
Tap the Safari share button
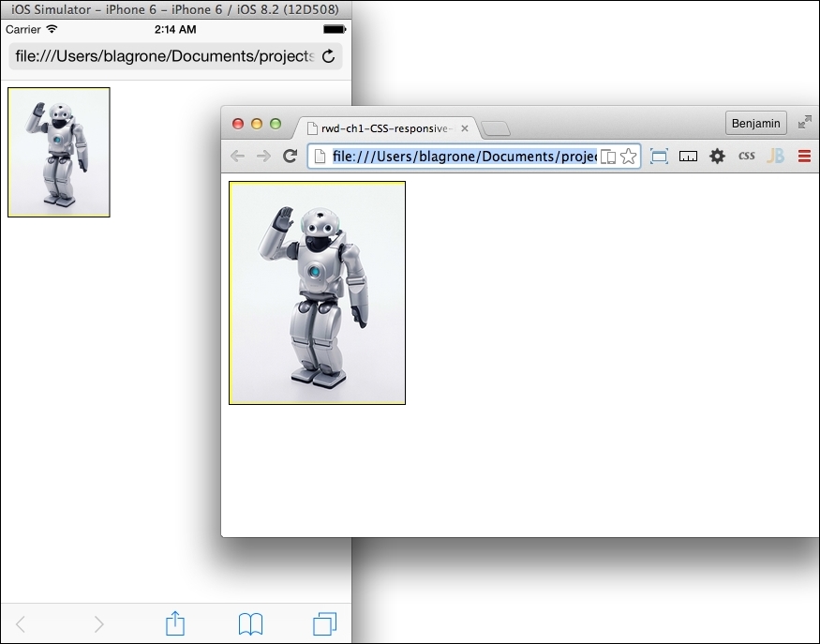[175, 623]
